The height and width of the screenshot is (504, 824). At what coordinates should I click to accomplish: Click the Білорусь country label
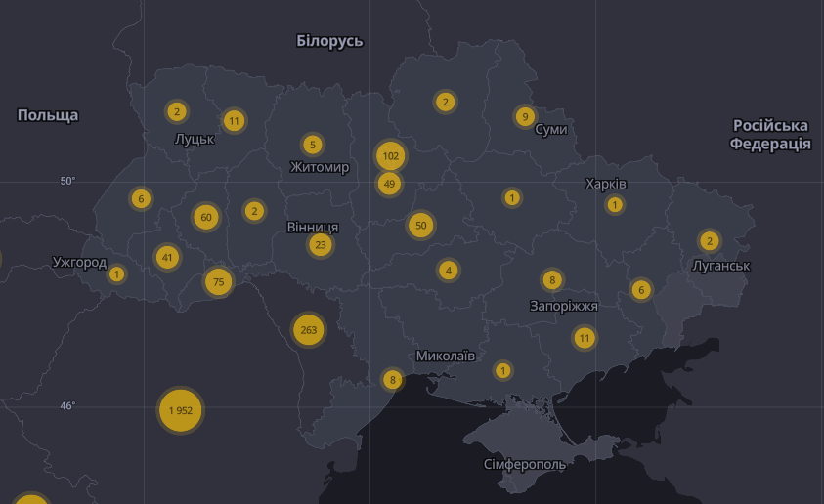329,41
